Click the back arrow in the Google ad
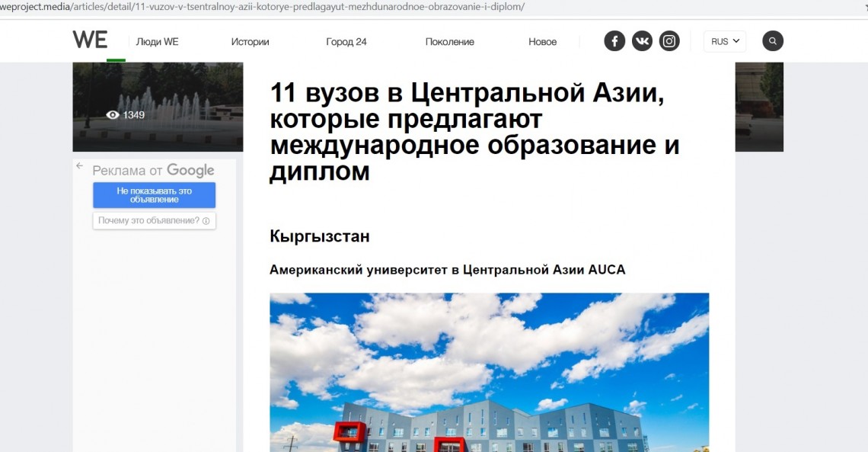The width and height of the screenshot is (868, 452). pos(79,165)
